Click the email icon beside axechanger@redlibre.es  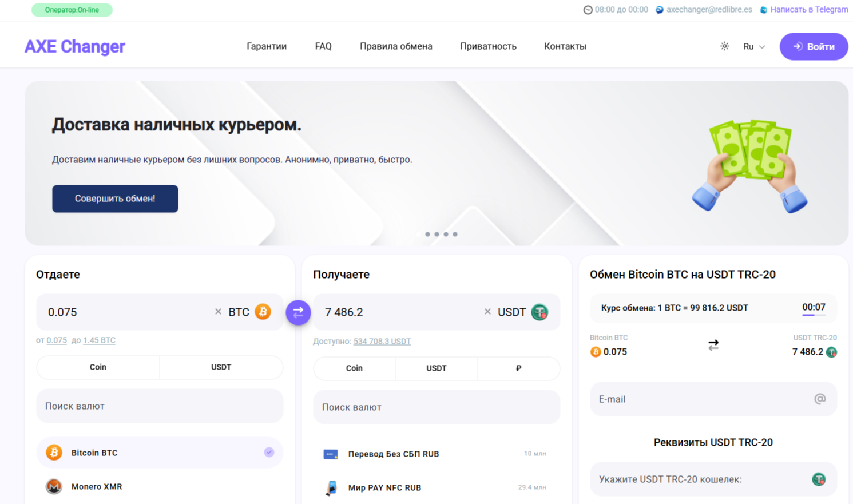tap(660, 10)
